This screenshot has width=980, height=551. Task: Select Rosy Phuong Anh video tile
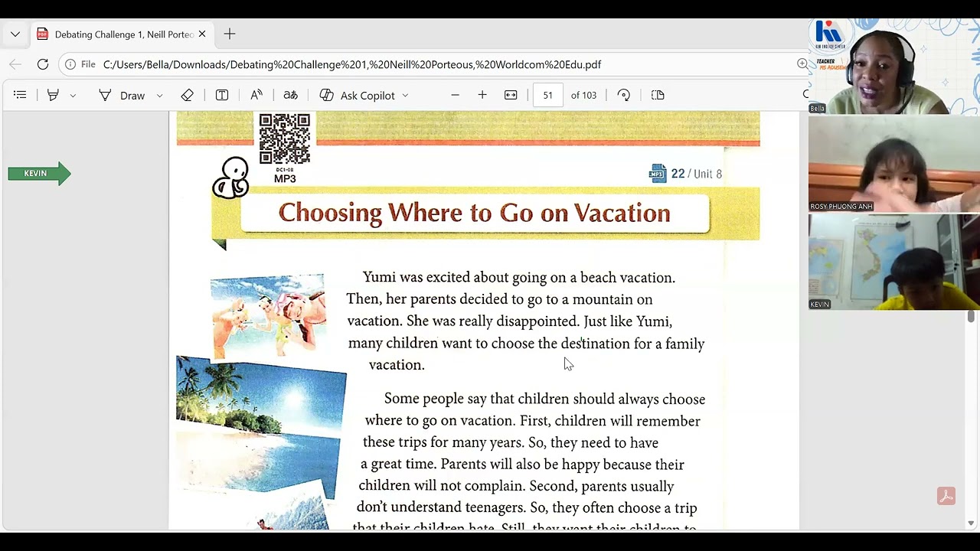[894, 165]
